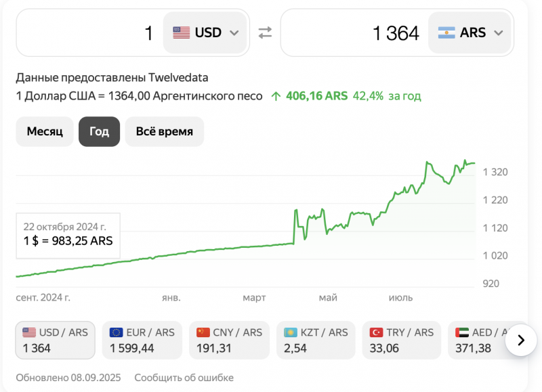This screenshot has width=542, height=392.
Task: Switch the chart to Всё время
Action: 164,131
